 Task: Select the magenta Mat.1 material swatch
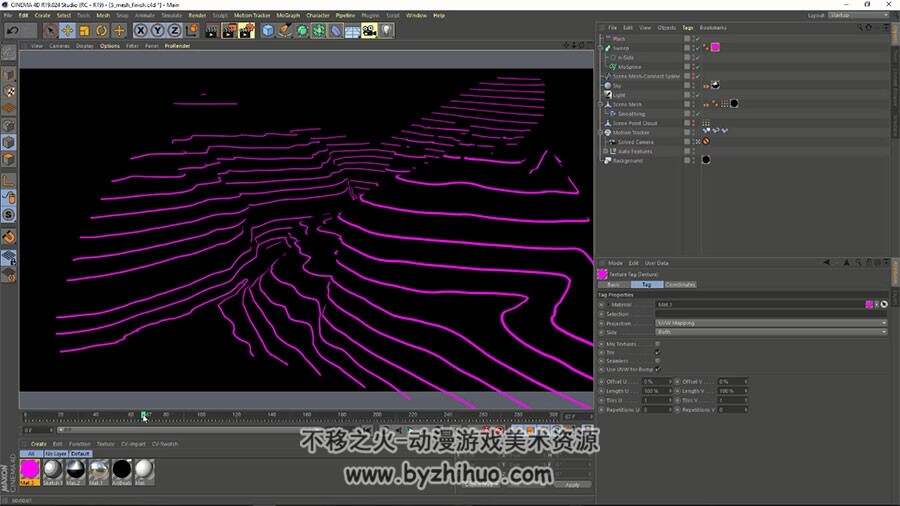[x=30, y=469]
